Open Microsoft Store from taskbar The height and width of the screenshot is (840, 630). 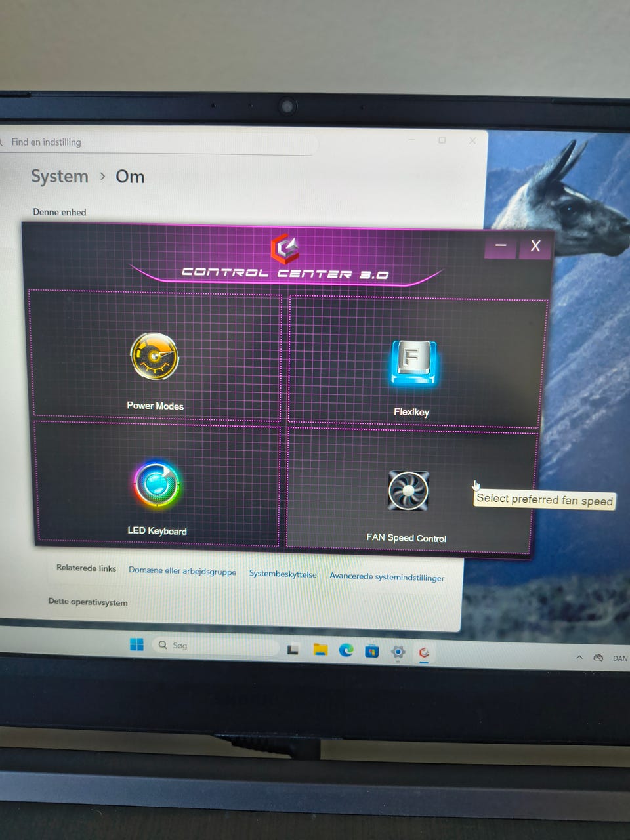[371, 651]
